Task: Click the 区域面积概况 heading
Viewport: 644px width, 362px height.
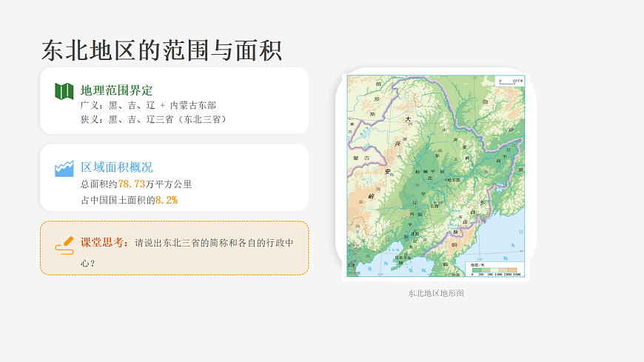Action: (x=117, y=167)
